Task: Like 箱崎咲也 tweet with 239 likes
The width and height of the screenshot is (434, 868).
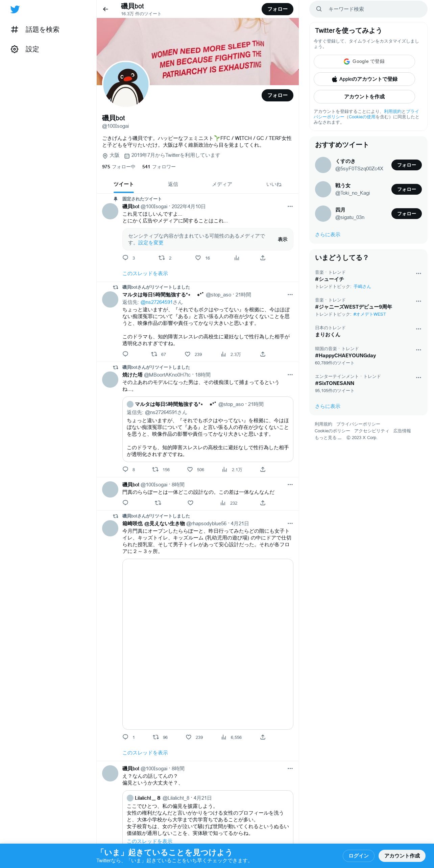Action: click(x=189, y=737)
